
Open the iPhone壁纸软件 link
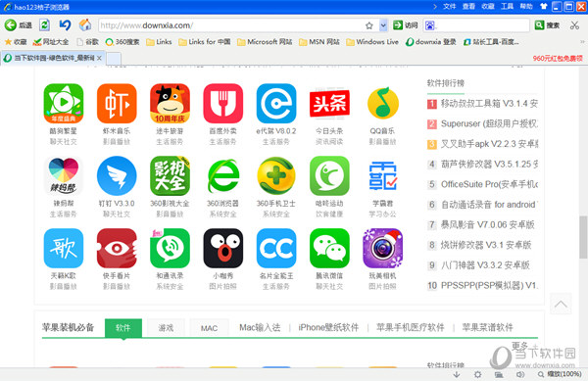point(328,327)
